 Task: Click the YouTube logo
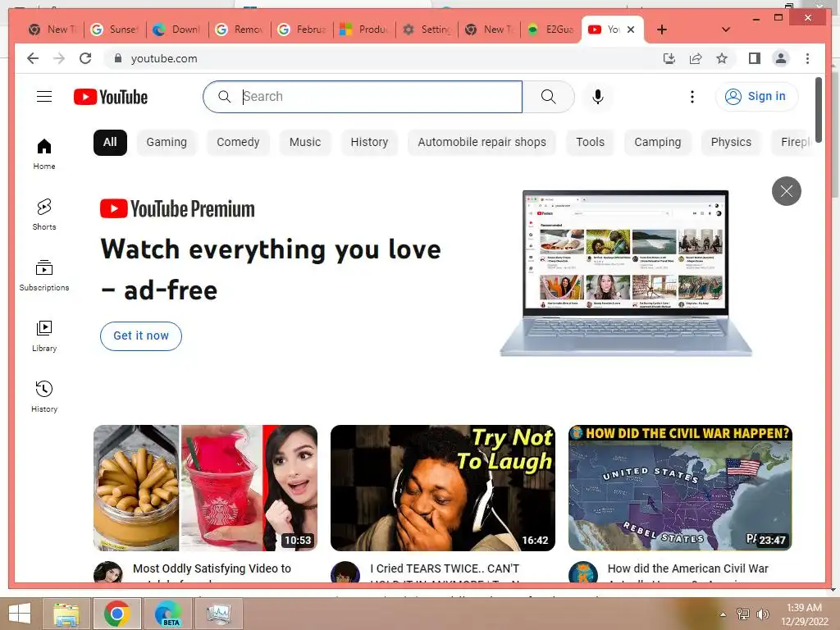click(x=111, y=97)
